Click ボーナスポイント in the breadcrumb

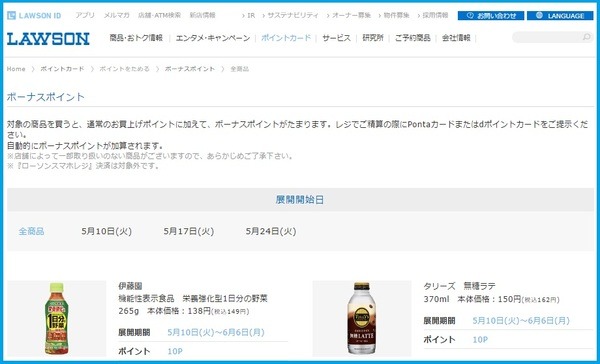click(190, 69)
